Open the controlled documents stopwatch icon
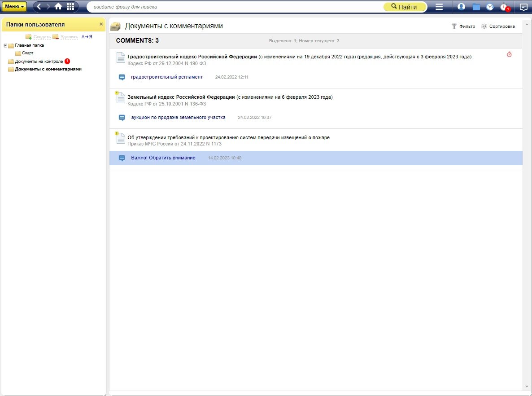532x396 pixels. 505,7
